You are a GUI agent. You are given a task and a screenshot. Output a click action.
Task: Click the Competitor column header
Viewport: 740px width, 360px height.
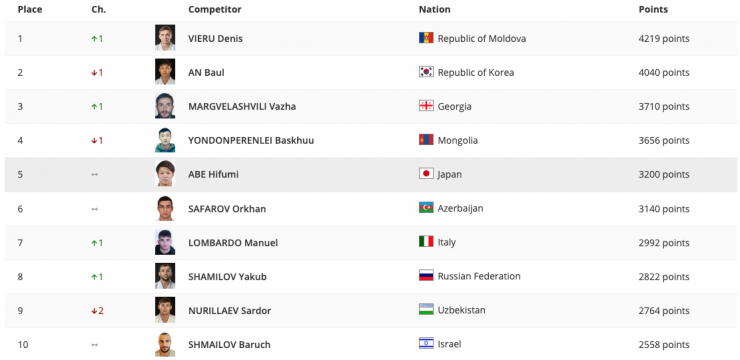pyautogui.click(x=215, y=9)
